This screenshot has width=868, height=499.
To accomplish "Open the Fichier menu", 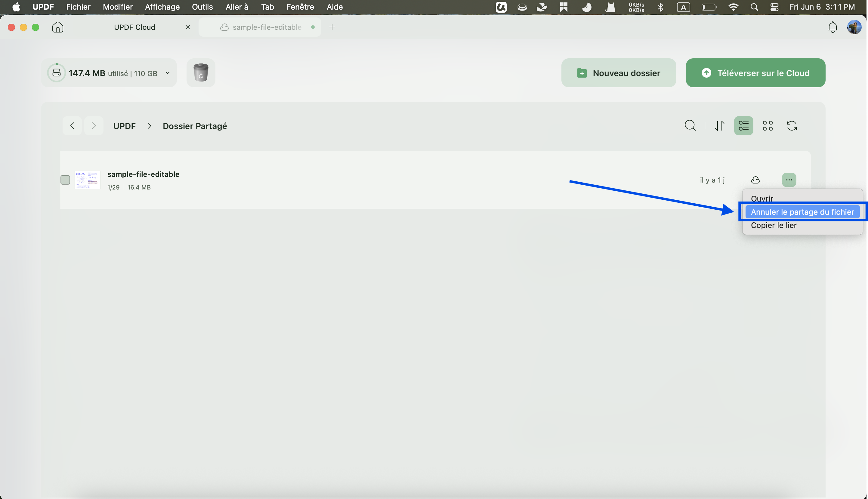I will (x=78, y=7).
